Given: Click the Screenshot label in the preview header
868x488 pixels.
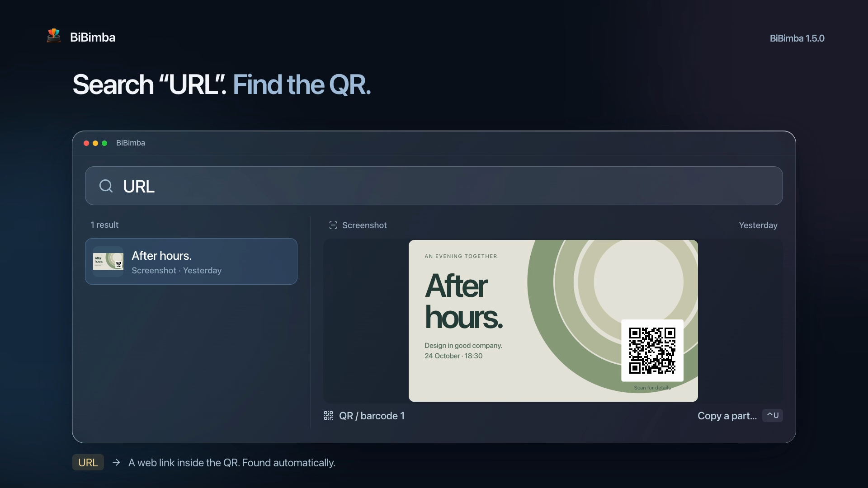Looking at the screenshot, I should point(364,225).
